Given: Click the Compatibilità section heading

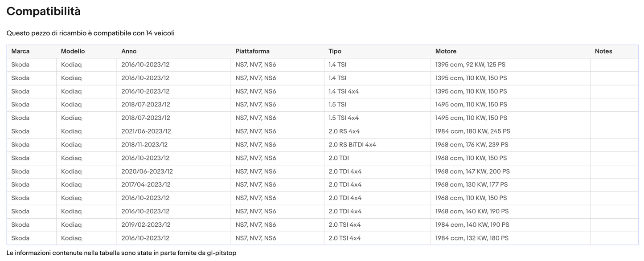Looking at the screenshot, I should coord(44,12).
